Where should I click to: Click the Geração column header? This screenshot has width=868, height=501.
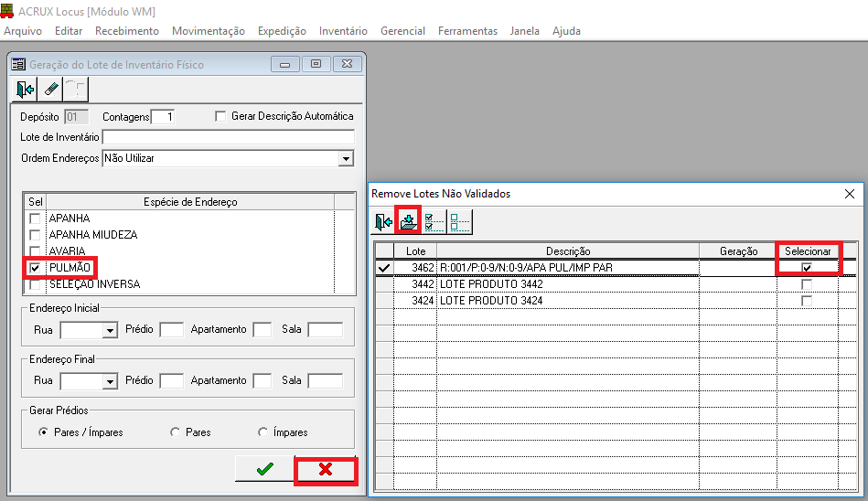click(x=738, y=251)
